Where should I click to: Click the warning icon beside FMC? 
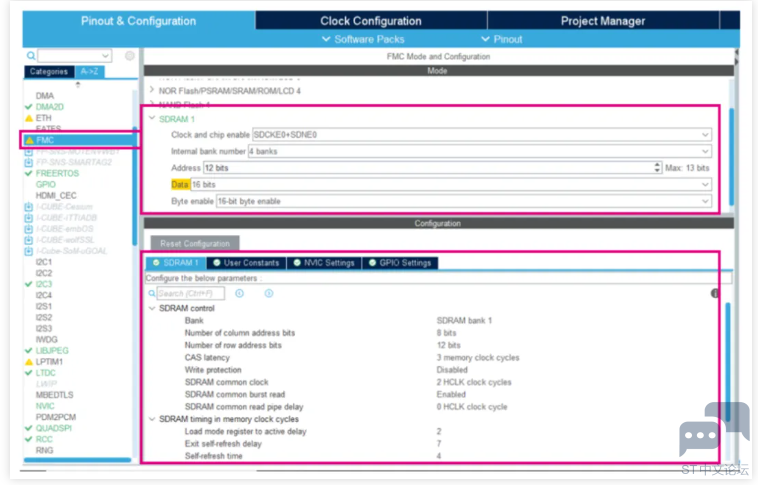point(29,140)
